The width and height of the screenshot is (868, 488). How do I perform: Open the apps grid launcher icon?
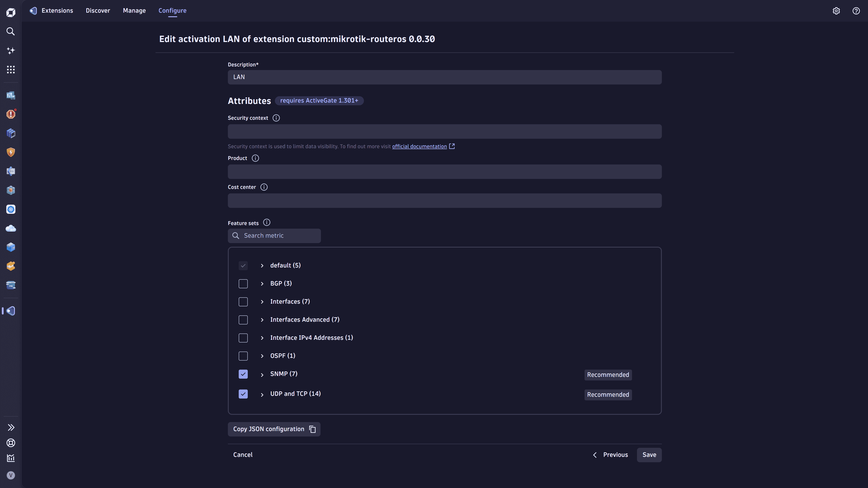(11, 69)
